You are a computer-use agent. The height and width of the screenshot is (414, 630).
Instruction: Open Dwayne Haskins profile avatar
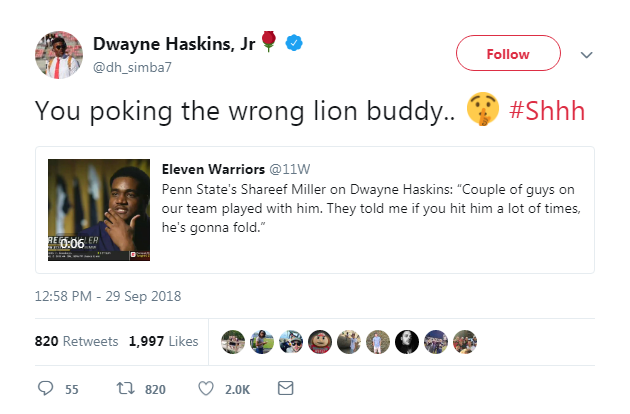pyautogui.click(x=58, y=54)
